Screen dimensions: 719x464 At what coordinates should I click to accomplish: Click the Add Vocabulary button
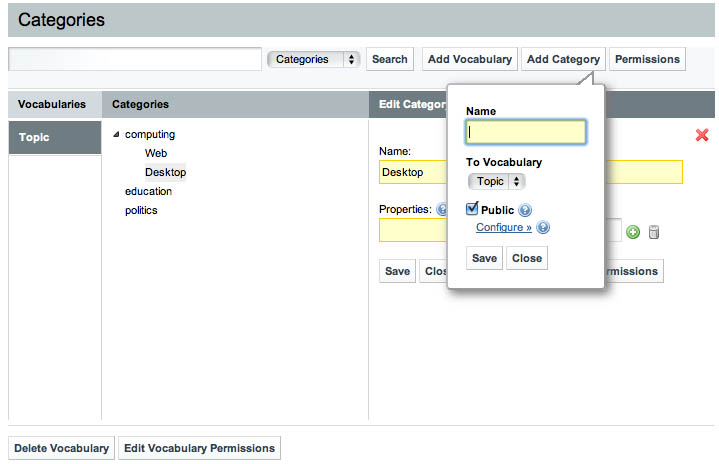click(469, 59)
